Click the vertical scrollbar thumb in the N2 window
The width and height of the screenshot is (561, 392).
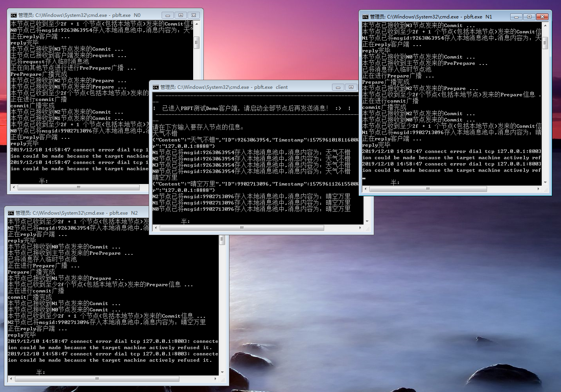tap(222, 240)
